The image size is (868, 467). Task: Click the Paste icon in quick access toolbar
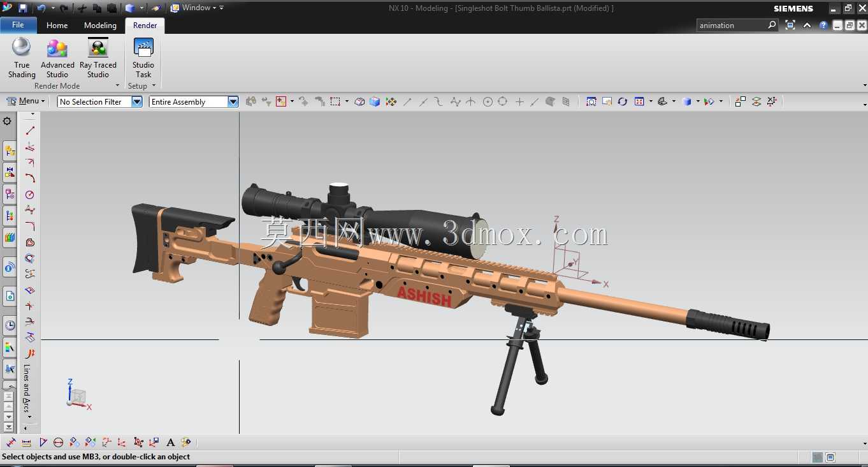(x=112, y=8)
